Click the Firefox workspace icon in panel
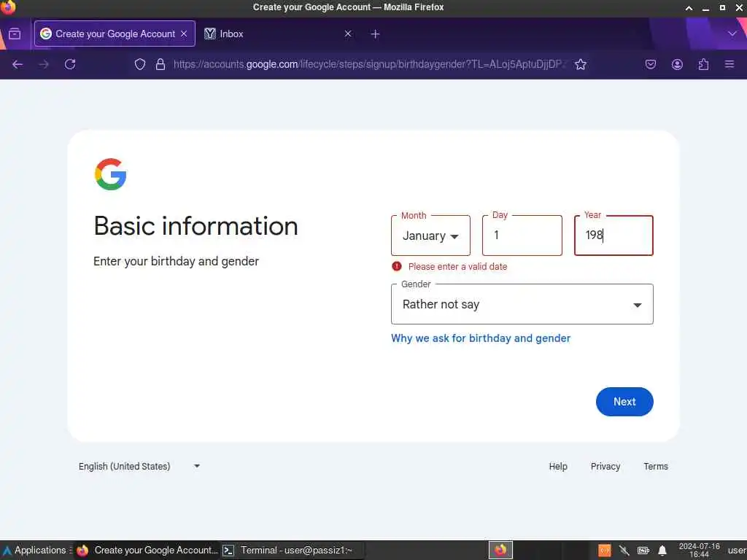747x560 pixels. (500, 550)
